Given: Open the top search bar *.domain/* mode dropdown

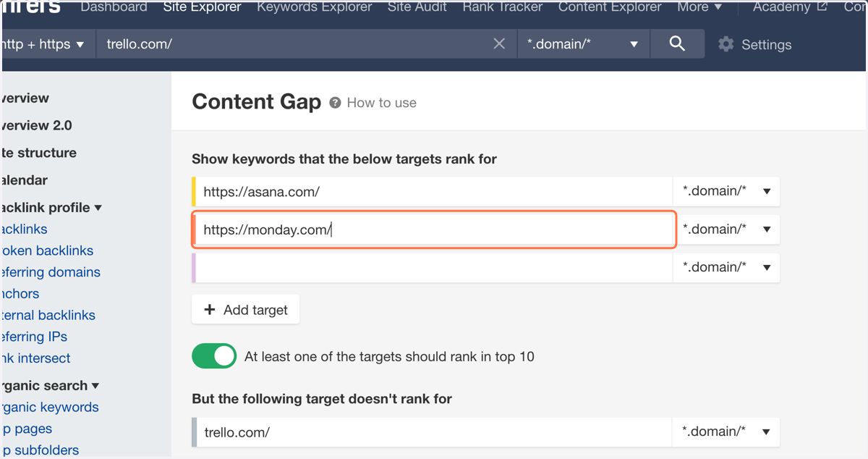Looking at the screenshot, I should click(x=583, y=44).
